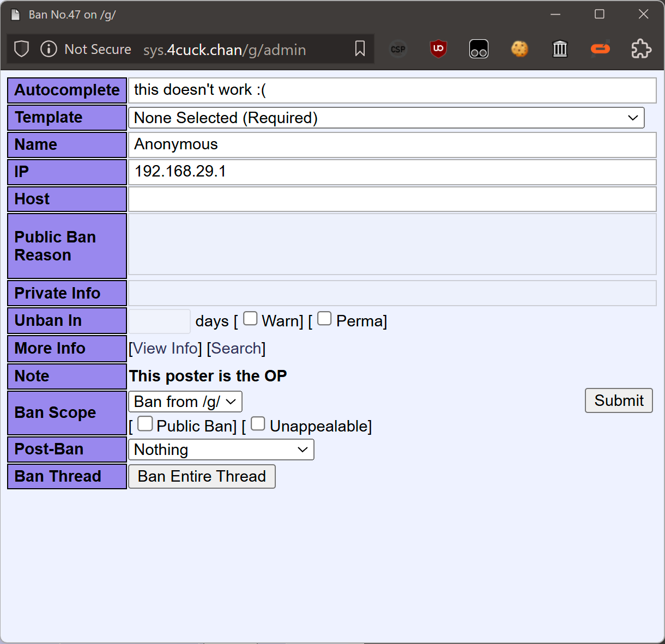Screen dimensions: 665x644
Task: Open the CSP extension icon
Action: click(398, 49)
